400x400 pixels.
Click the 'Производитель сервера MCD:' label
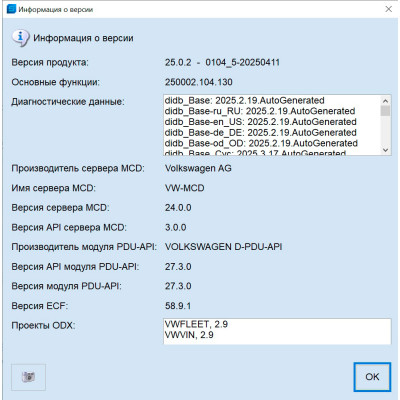(x=78, y=168)
